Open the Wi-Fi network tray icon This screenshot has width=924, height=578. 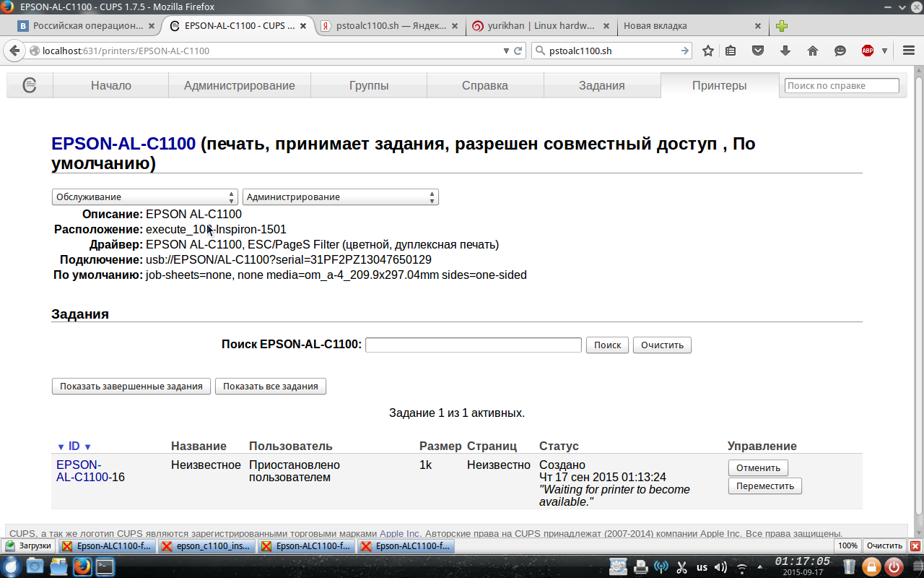point(741,567)
